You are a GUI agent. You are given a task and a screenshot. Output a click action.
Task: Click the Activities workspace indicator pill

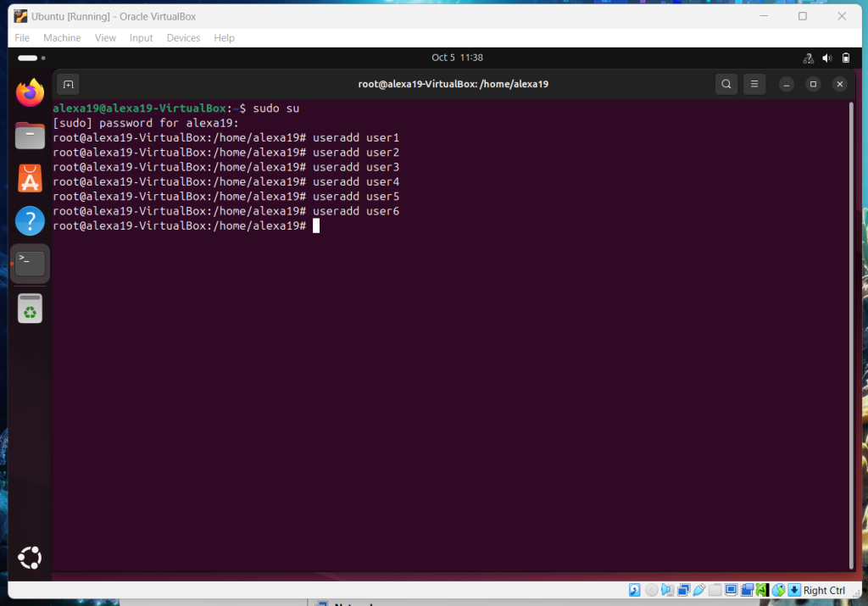pos(28,58)
